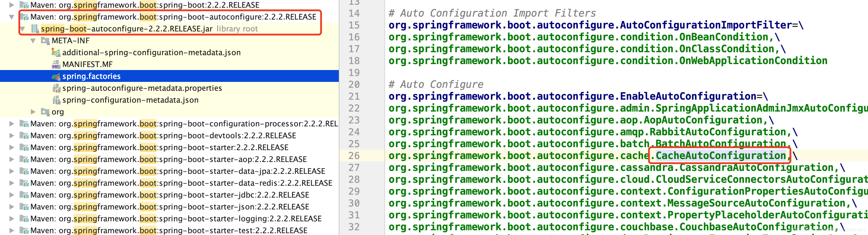
Task: Click the MANIFEST.MF file icon
Action: point(56,64)
